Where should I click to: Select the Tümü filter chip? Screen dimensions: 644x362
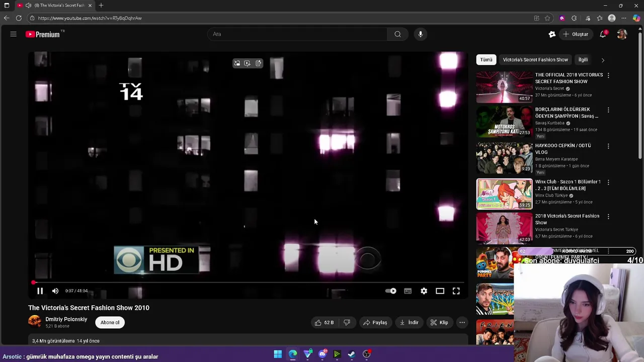pyautogui.click(x=486, y=60)
